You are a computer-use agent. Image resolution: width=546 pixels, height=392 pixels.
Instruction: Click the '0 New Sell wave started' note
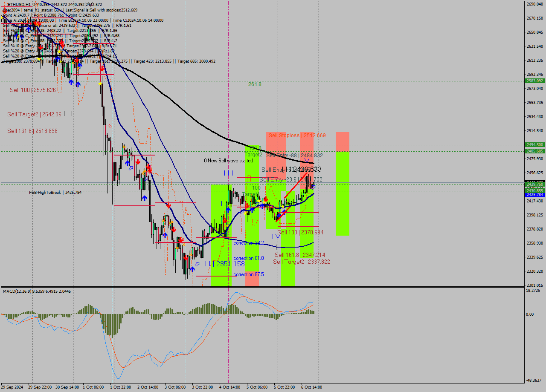tap(228, 161)
